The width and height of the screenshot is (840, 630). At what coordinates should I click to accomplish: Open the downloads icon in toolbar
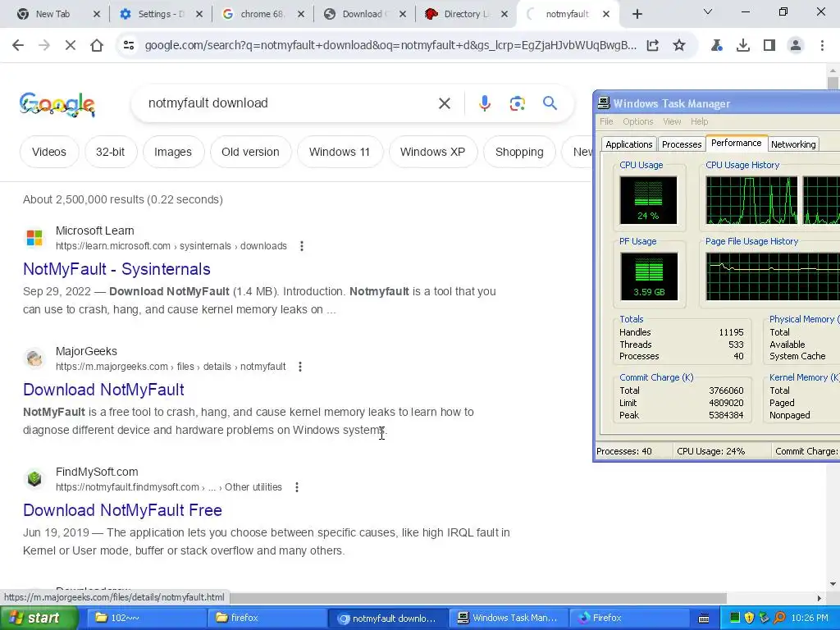743,46
